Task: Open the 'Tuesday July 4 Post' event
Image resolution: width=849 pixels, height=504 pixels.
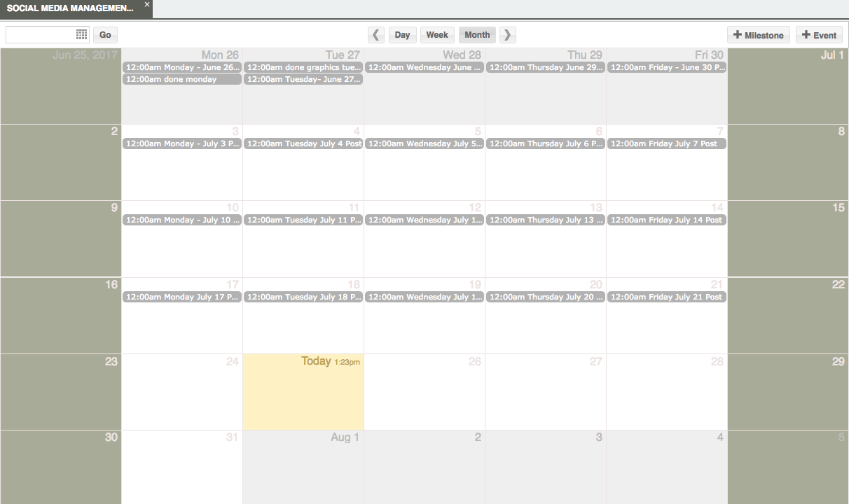Action: point(303,143)
